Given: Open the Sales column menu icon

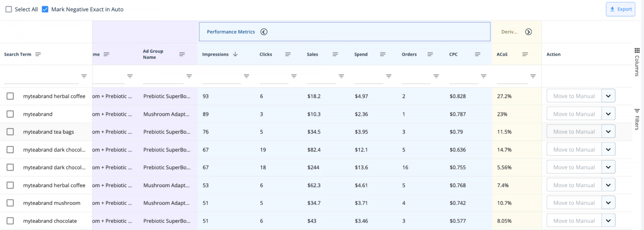Looking at the screenshot, I should [335, 54].
